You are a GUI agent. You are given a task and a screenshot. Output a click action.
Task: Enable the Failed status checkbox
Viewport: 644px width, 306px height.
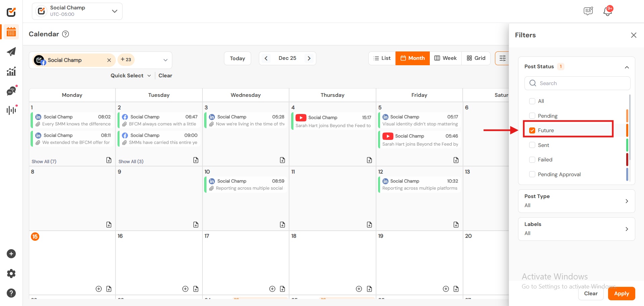pyautogui.click(x=532, y=160)
